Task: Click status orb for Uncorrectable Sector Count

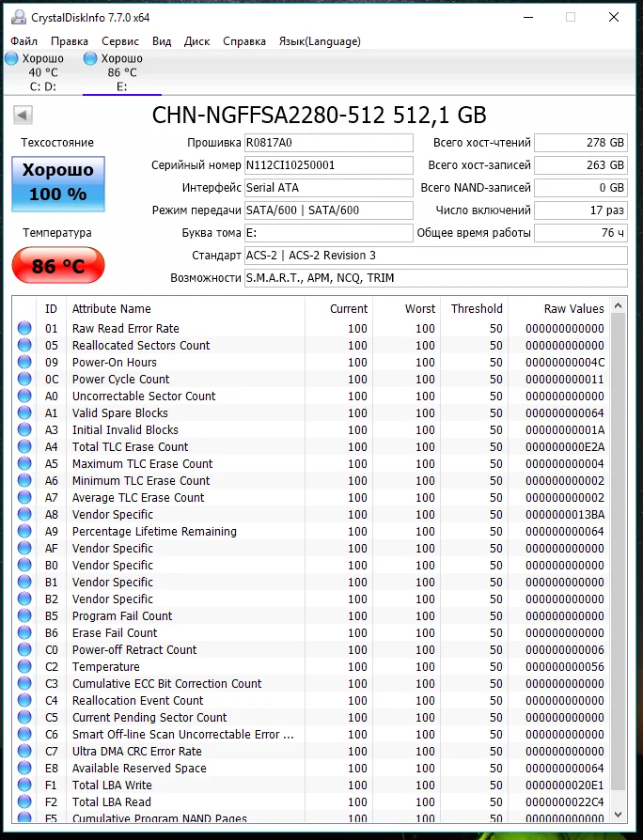Action: point(24,396)
